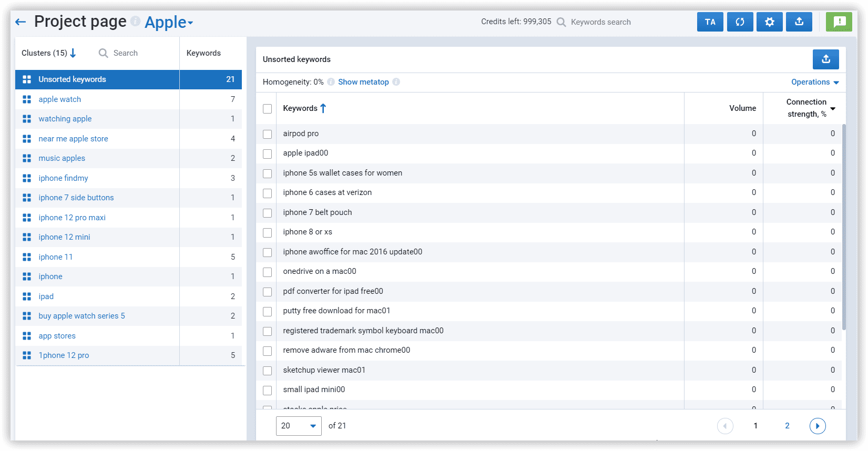Sort keywords using the up arrow
The image size is (868, 451).
click(x=323, y=108)
